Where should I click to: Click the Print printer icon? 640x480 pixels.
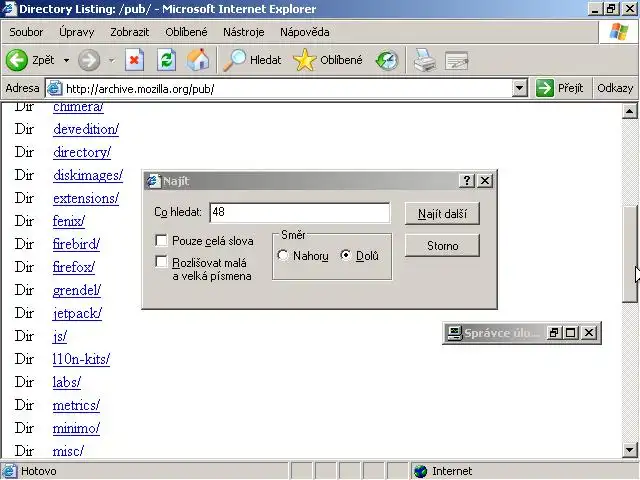click(x=424, y=60)
